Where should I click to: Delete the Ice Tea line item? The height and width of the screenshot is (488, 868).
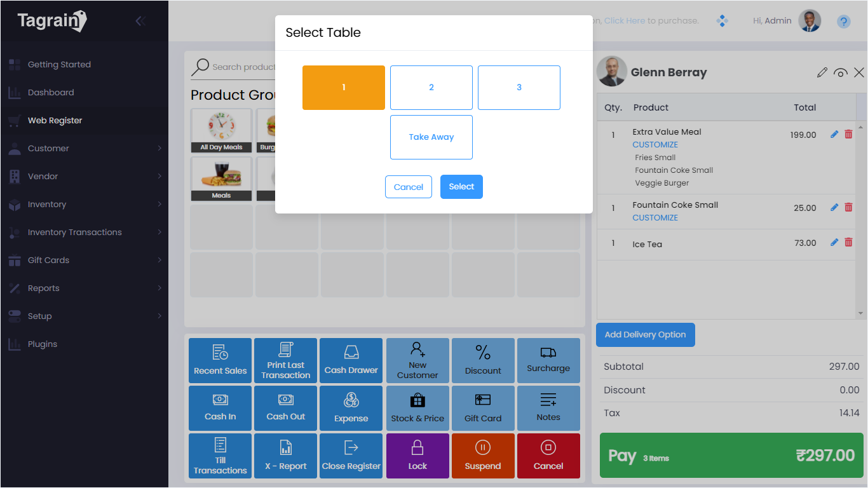pos(848,242)
